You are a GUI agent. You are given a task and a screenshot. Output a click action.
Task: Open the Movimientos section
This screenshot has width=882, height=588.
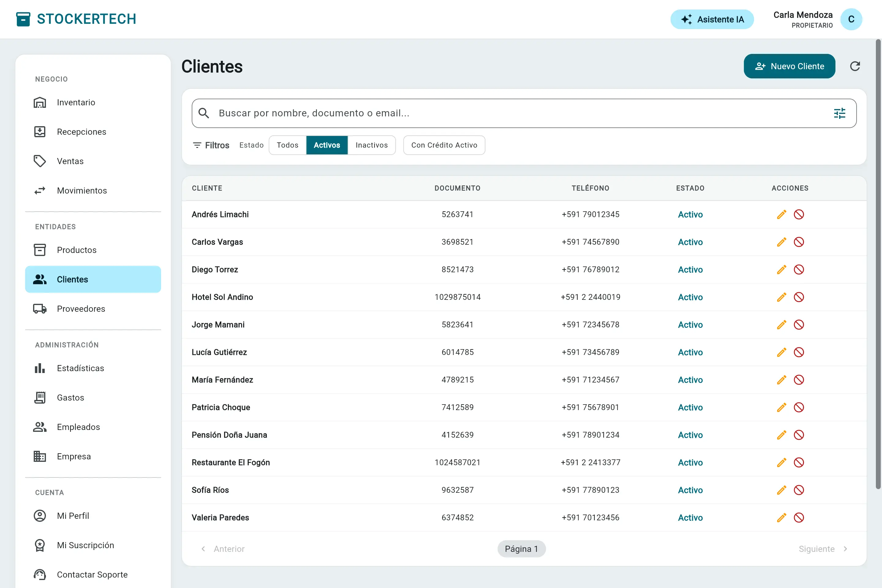[93, 190]
